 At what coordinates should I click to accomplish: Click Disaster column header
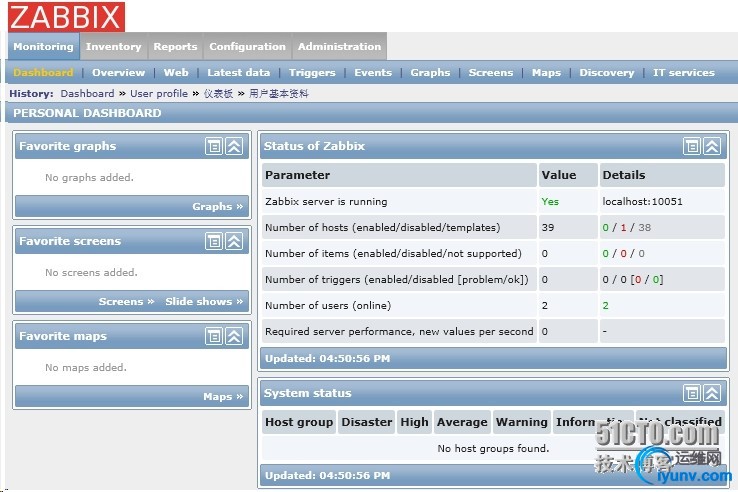coord(367,422)
